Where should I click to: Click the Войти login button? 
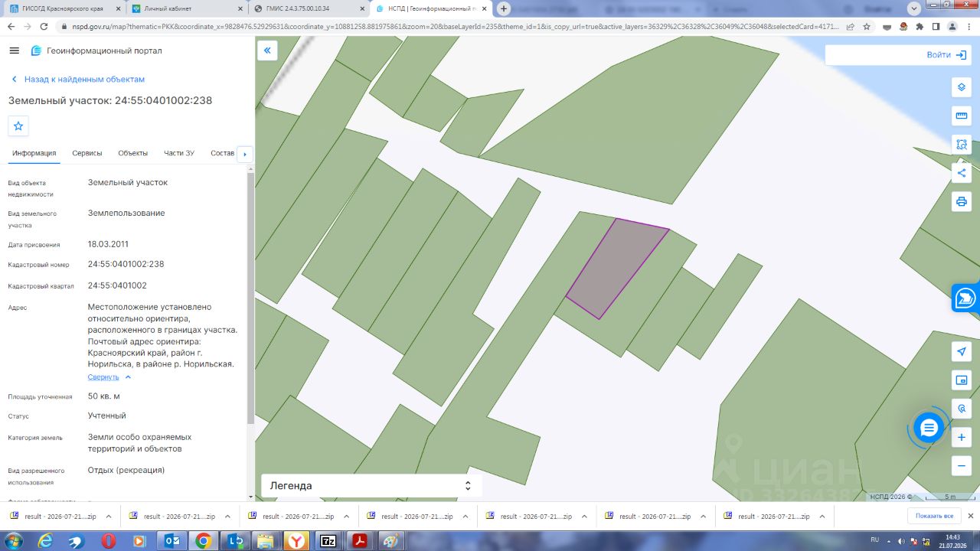[949, 55]
